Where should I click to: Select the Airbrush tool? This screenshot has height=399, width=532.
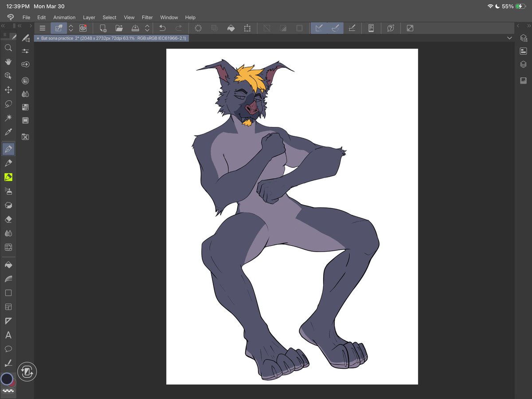tap(8, 191)
